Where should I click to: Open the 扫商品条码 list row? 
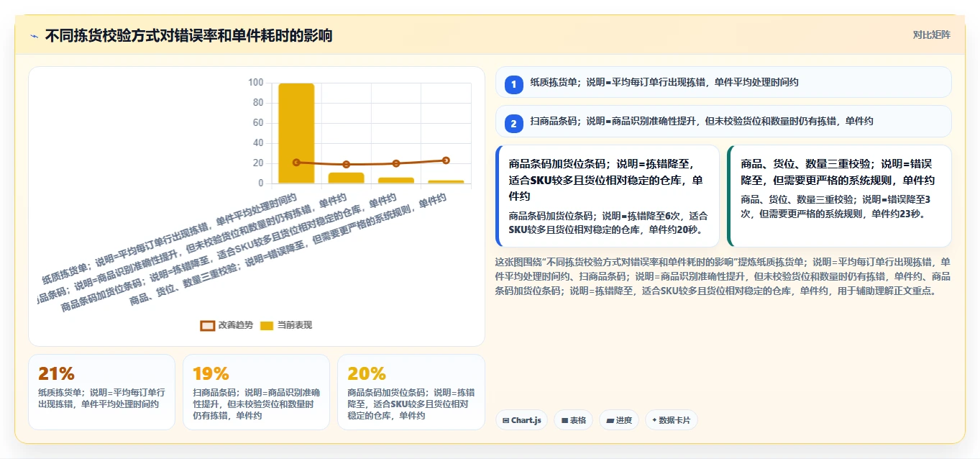pyautogui.click(x=723, y=121)
